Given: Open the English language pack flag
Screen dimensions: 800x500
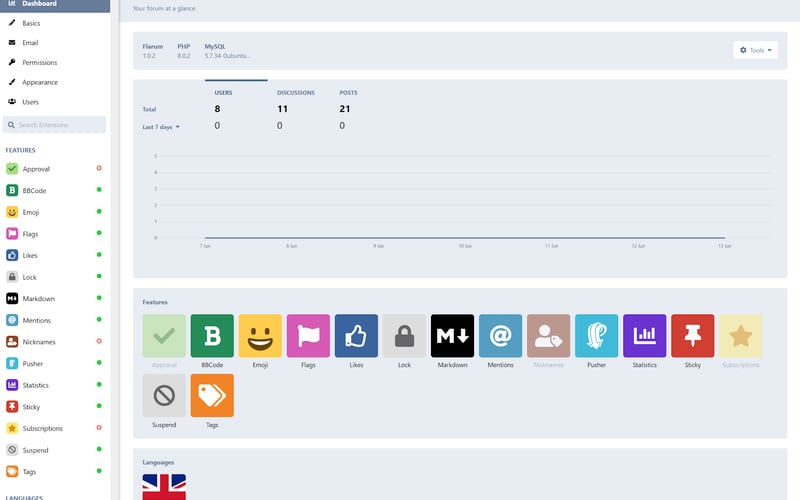Looking at the screenshot, I should (164, 487).
